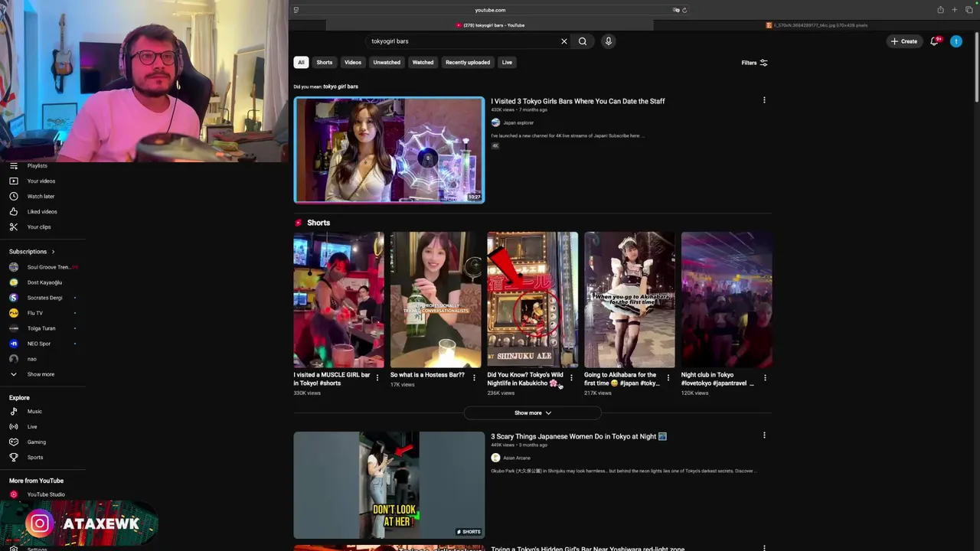
Task: Select the Unwatched filter chip
Action: 387,63
